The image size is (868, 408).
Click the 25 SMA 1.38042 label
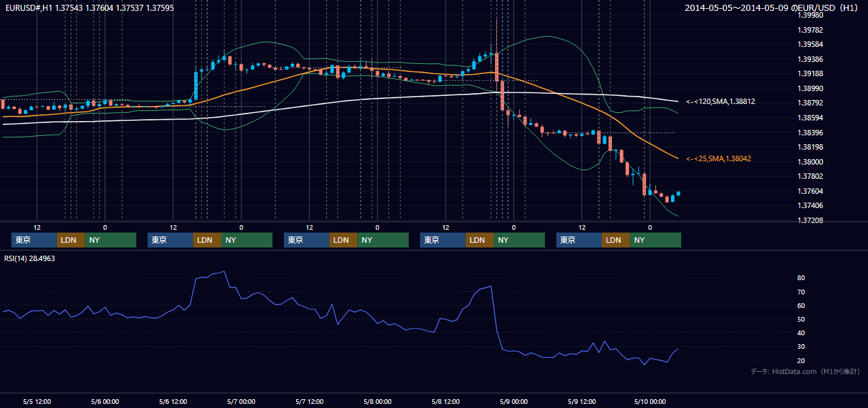(719, 158)
